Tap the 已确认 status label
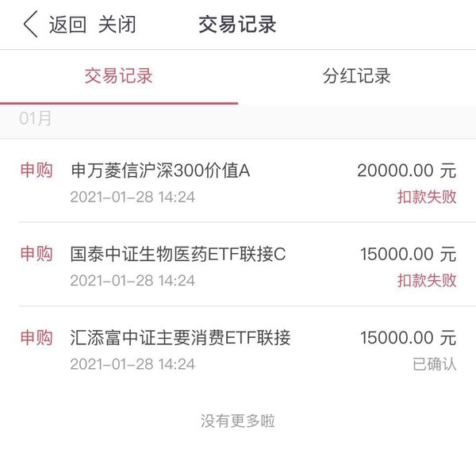The image size is (476, 453). (435, 363)
